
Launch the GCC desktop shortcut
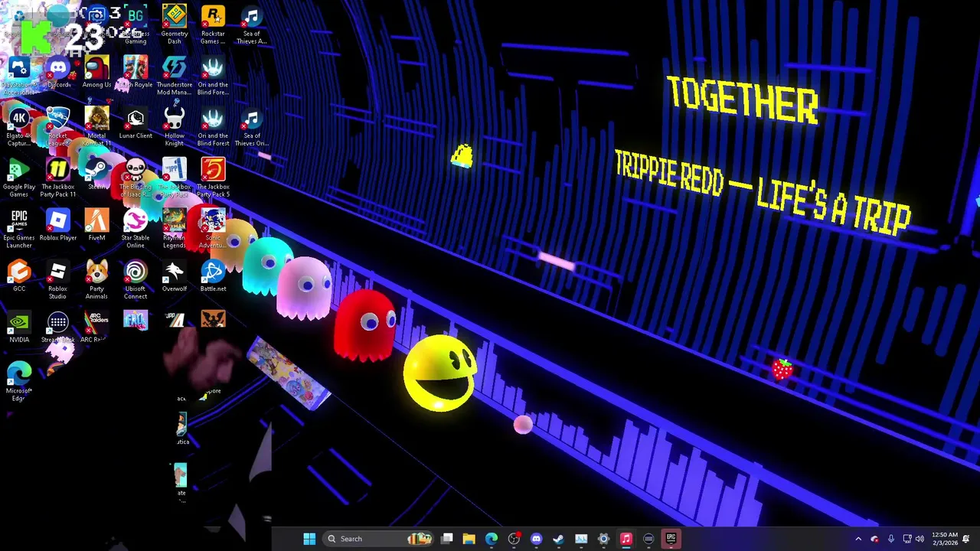19,276
